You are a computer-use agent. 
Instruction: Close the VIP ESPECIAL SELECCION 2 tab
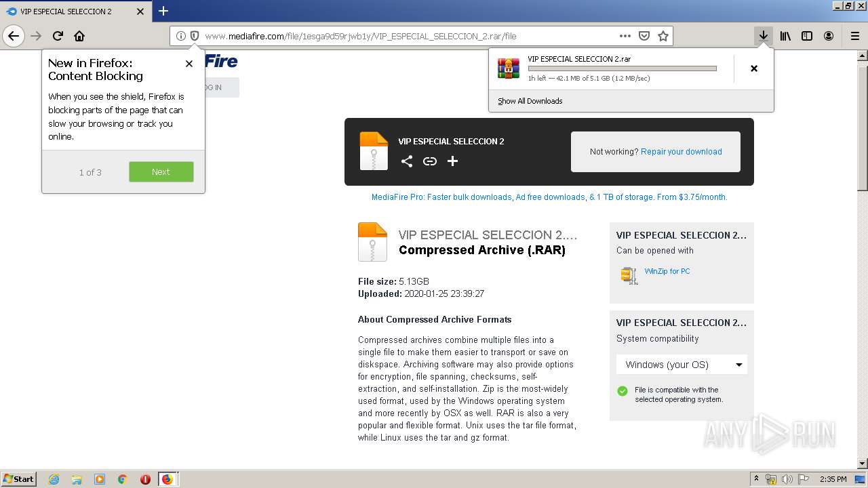point(140,12)
